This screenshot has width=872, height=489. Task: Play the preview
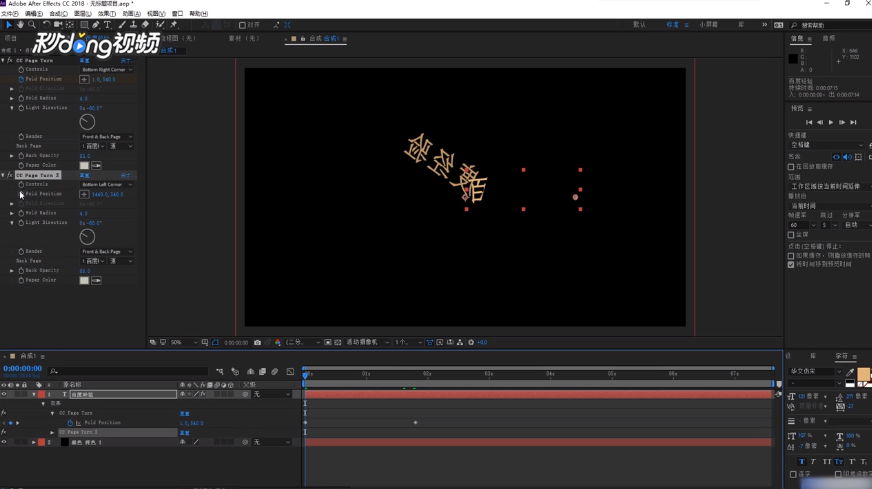pyautogui.click(x=831, y=122)
